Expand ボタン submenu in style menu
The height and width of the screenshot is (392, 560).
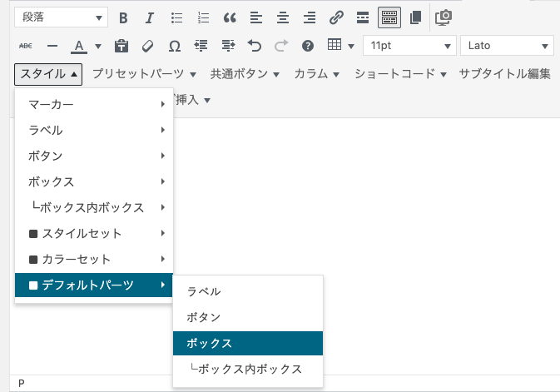click(94, 156)
